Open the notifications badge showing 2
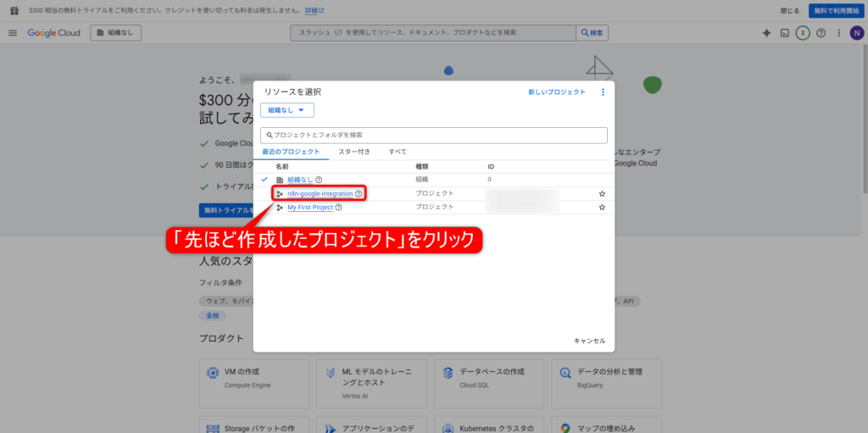This screenshot has width=868, height=433. tap(803, 33)
